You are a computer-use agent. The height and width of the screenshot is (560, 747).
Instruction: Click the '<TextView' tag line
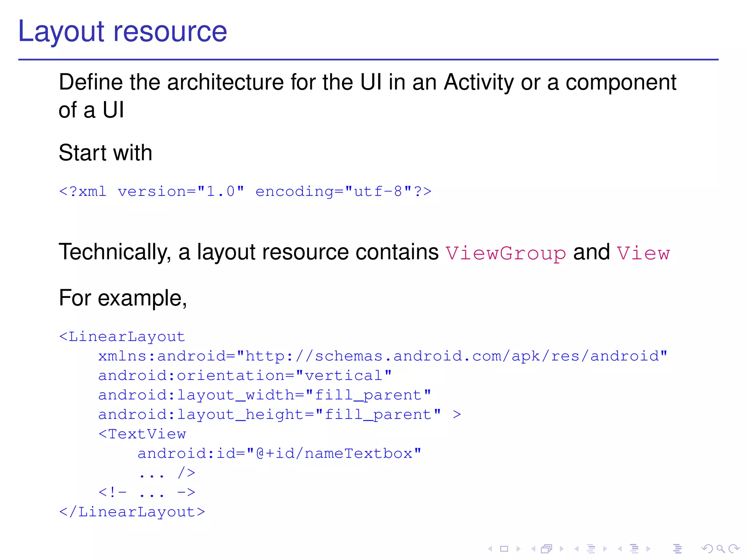[142, 434]
